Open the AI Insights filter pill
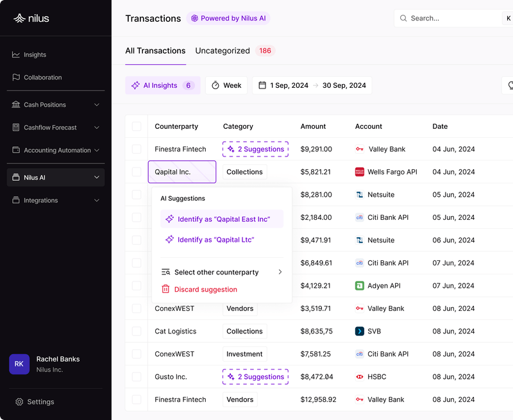 coord(162,85)
